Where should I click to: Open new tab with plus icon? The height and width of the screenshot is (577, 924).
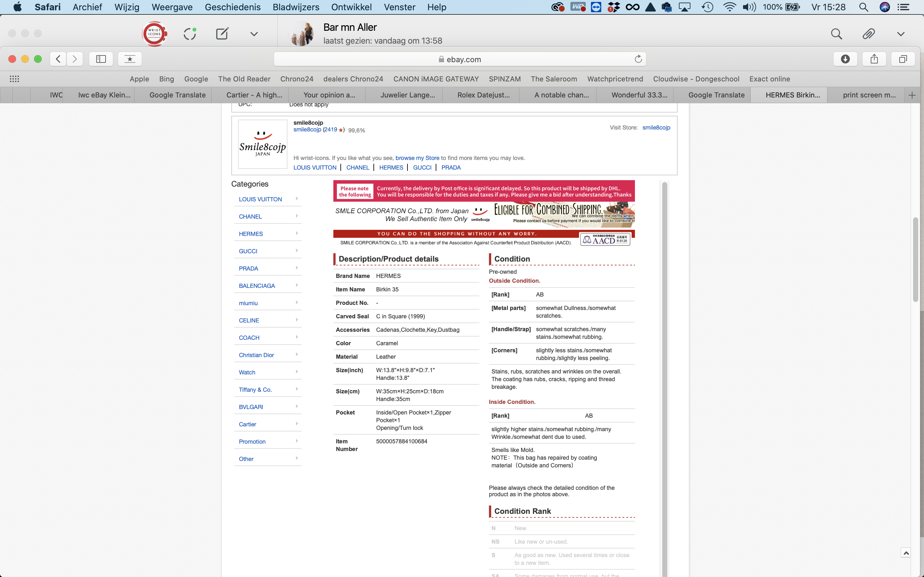[x=912, y=95]
